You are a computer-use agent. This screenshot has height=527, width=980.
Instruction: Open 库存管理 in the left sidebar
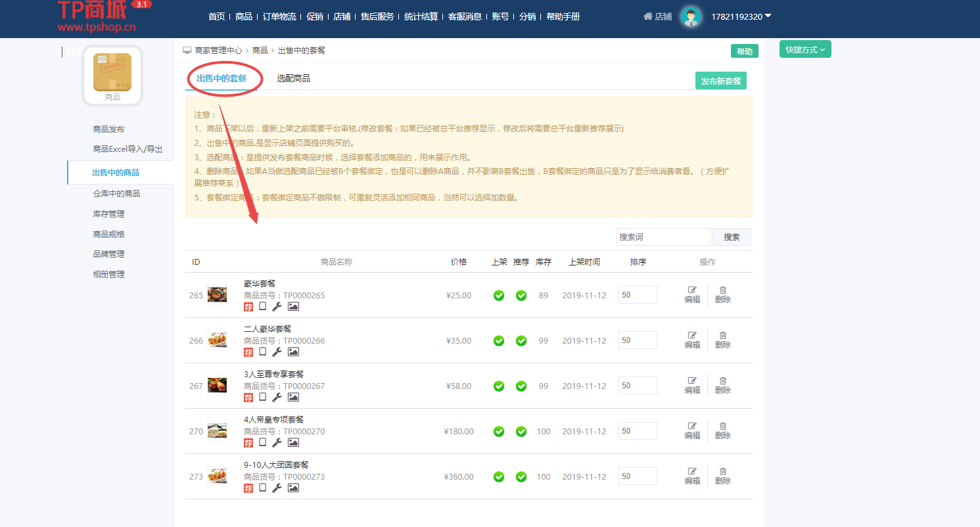point(108,214)
